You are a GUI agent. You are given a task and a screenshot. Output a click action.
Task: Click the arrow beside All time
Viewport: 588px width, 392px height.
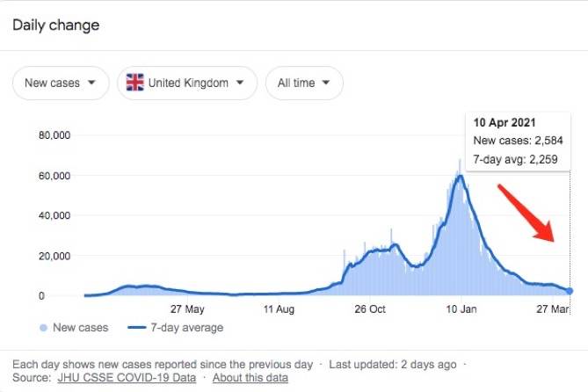tap(326, 83)
